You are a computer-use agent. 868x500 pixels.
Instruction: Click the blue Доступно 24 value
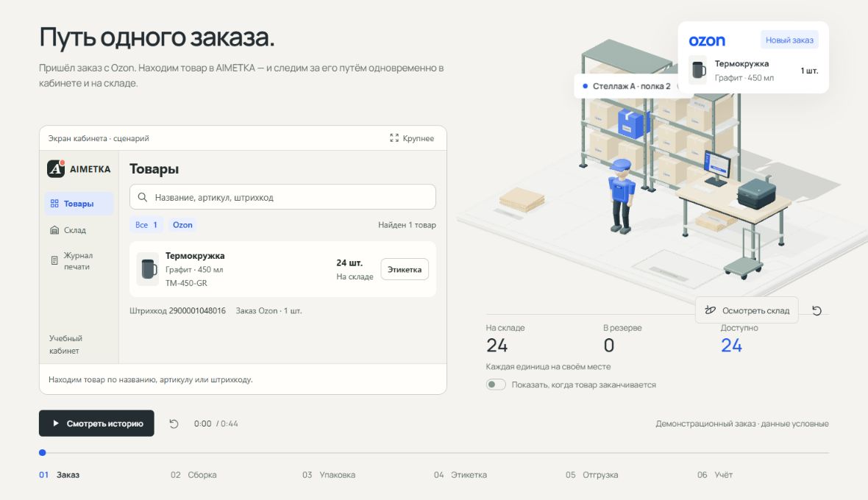(x=731, y=345)
